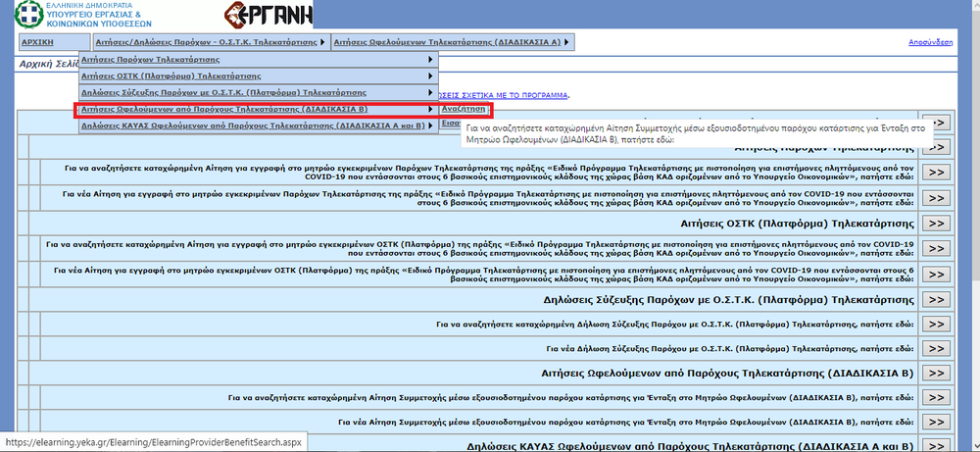Click Αναζήτηση in the flyout submenu
Image resolution: width=980 pixels, height=452 pixels.
tap(465, 109)
